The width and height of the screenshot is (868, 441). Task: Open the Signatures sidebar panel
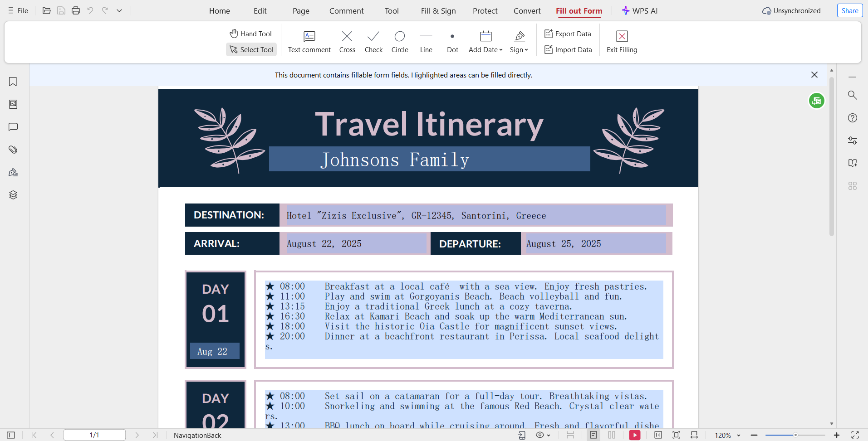click(13, 172)
